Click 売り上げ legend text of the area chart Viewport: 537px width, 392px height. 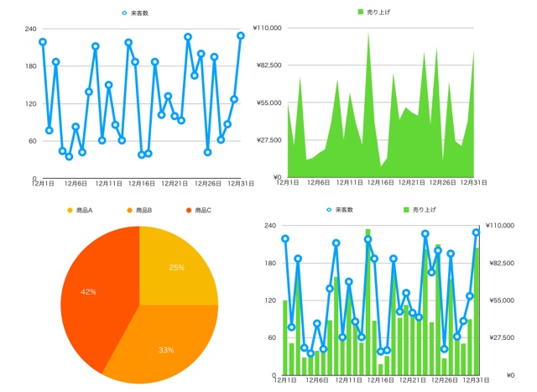(378, 12)
